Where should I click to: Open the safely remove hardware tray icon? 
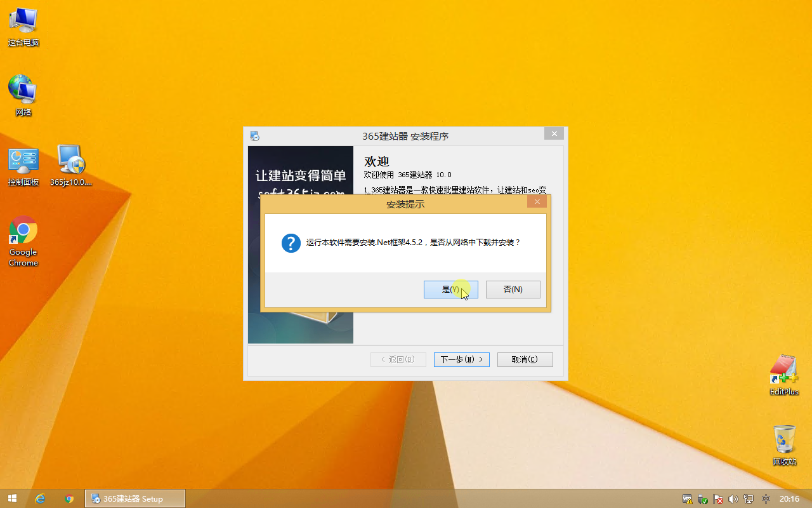point(703,499)
